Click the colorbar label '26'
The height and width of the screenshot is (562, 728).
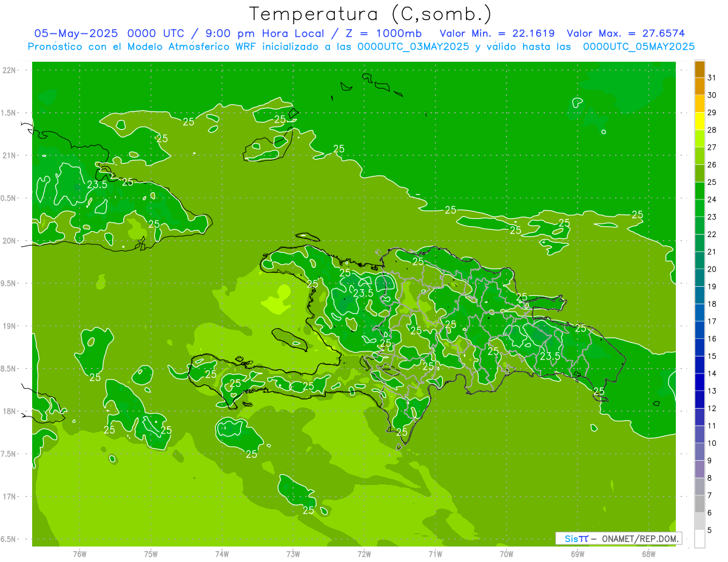click(x=712, y=164)
